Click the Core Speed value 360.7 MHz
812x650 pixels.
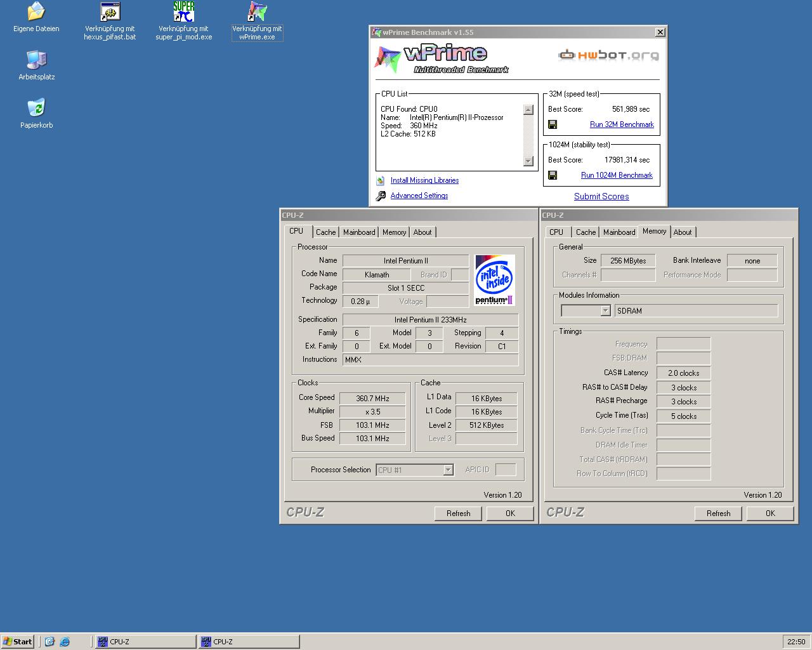click(x=373, y=399)
